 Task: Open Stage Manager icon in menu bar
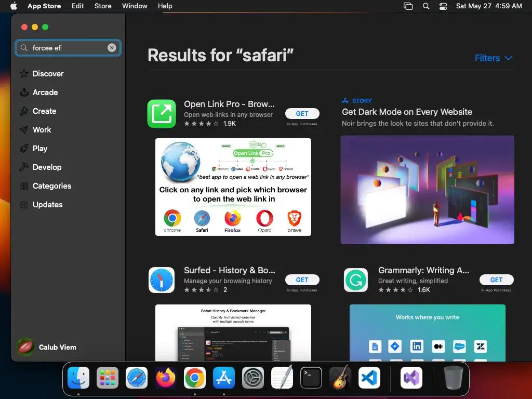(408, 6)
